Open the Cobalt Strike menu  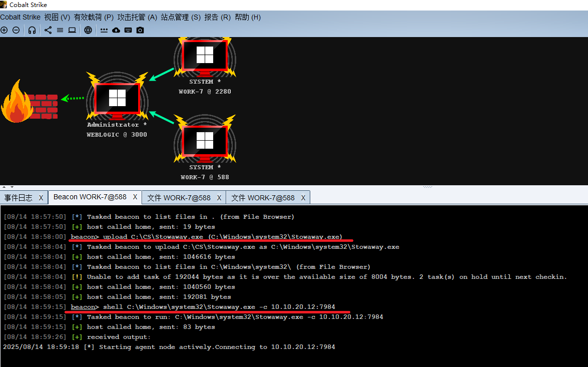[x=20, y=17]
